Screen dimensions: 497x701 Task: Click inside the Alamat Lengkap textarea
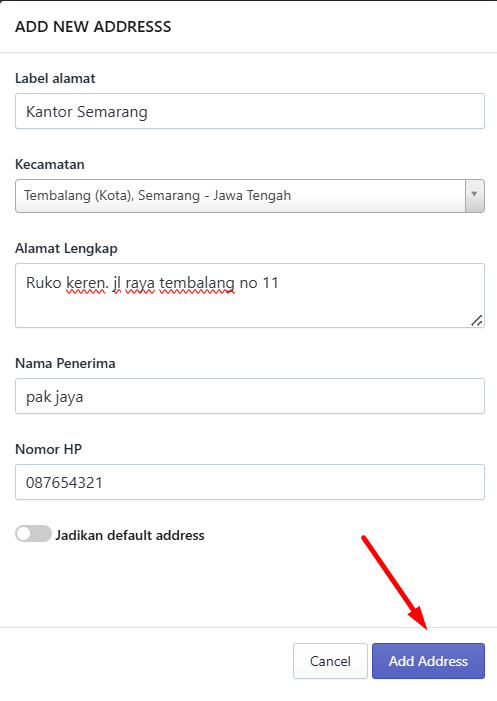[x=250, y=296]
